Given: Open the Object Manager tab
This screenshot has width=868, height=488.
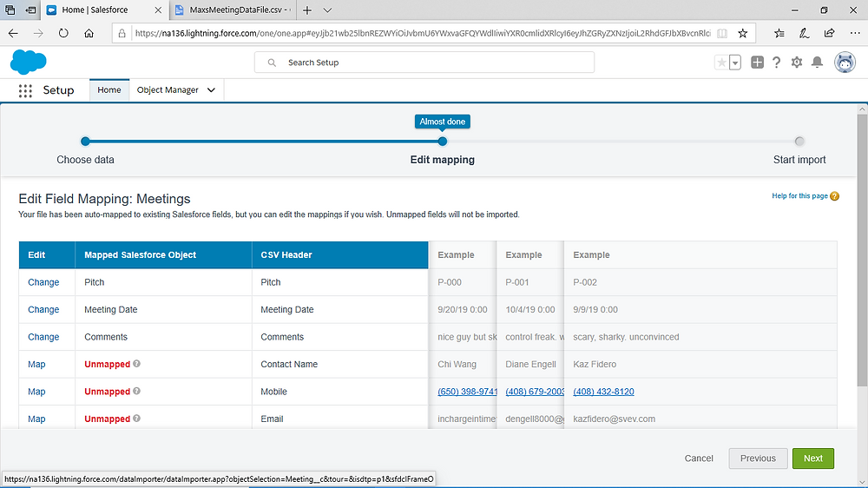Looking at the screenshot, I should tap(168, 90).
